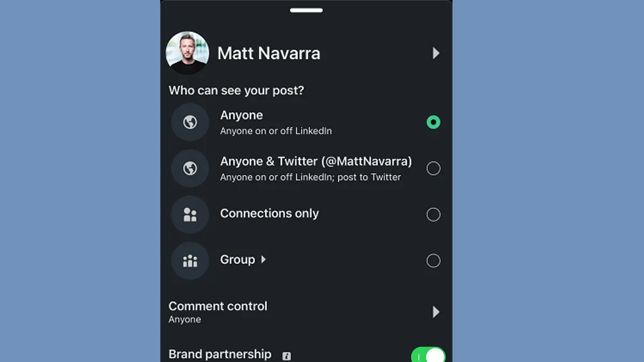644x362 pixels.
Task: Select the Connections only radio button
Action: click(433, 215)
